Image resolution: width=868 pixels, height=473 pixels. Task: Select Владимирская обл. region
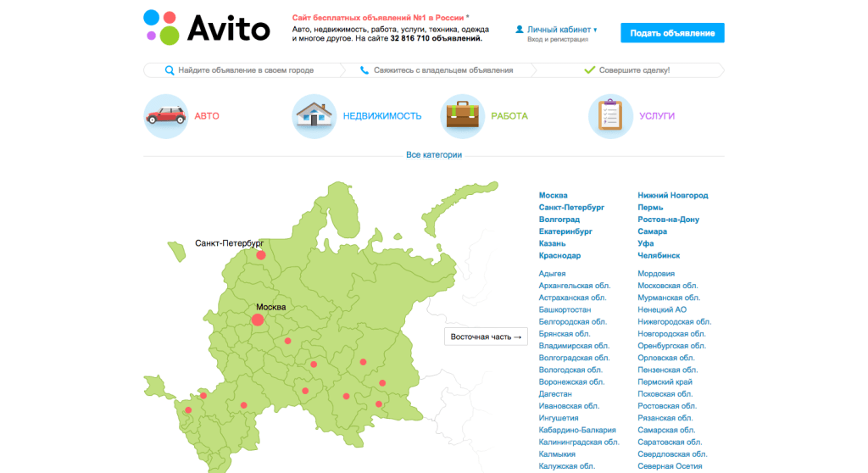[574, 346]
